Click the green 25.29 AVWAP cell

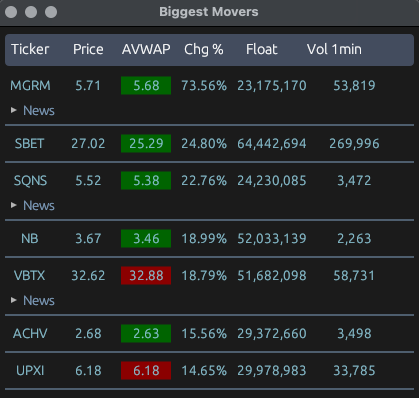[146, 144]
